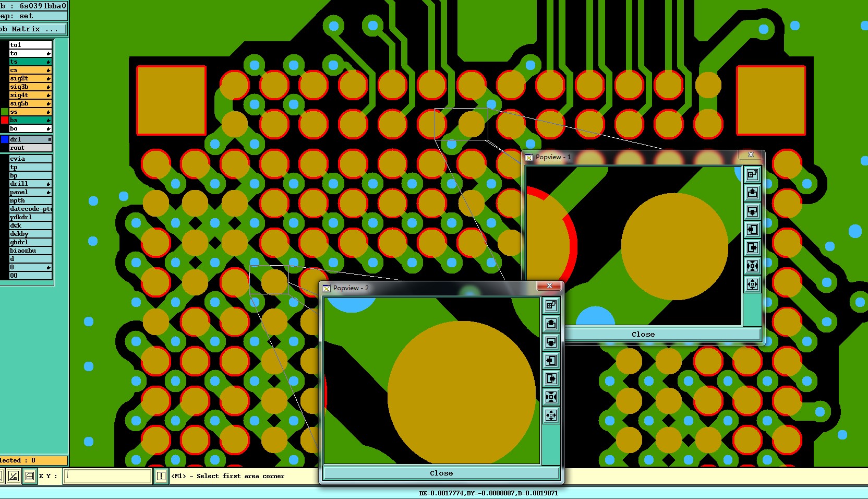Select the 0 layer row
Image resolution: width=868 pixels, height=499 pixels.
(31, 267)
